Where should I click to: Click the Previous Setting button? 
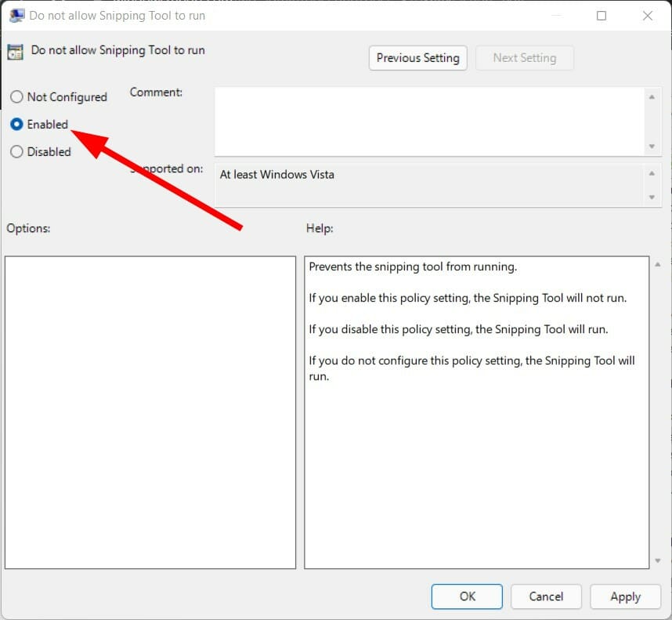coord(418,58)
